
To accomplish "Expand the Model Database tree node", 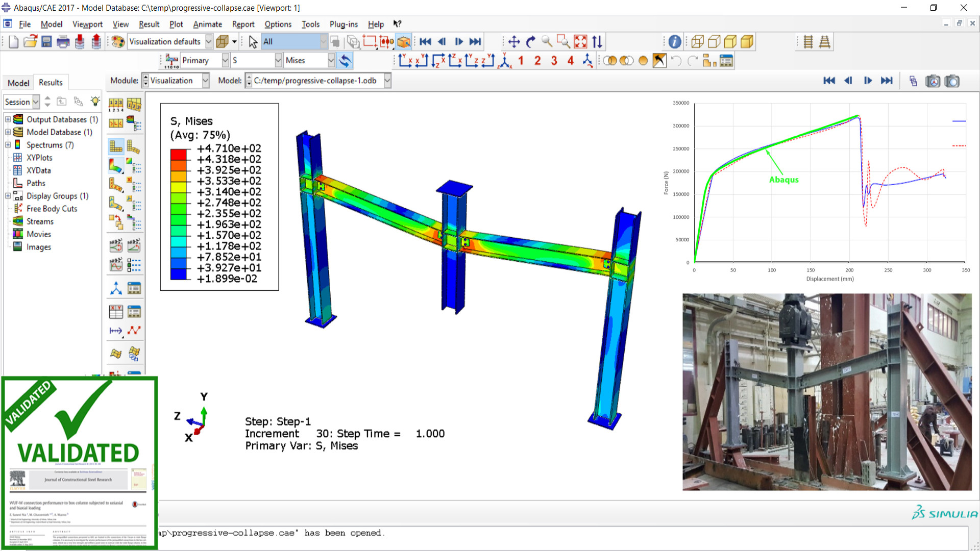I will point(8,132).
